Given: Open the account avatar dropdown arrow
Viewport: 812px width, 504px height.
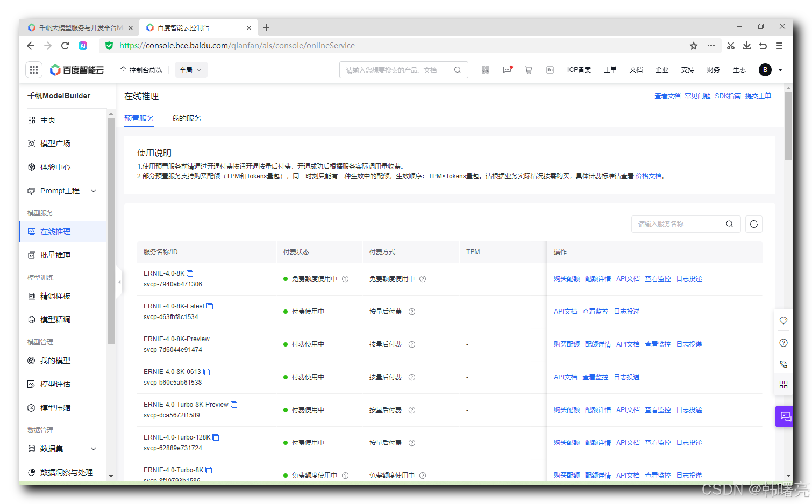Looking at the screenshot, I should coord(780,70).
